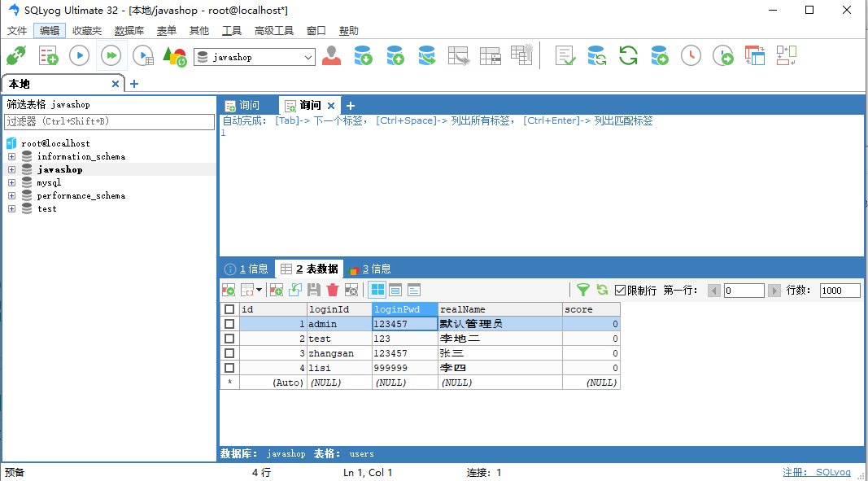The width and height of the screenshot is (868, 481).
Task: Click the database import down-arrow icon
Action: pyautogui.click(x=363, y=56)
